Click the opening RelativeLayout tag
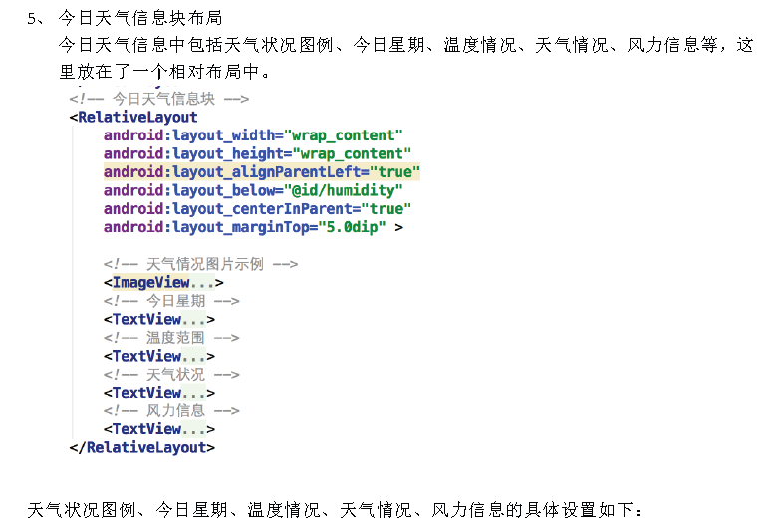Viewport: 773px width, 532px height. [x=136, y=117]
